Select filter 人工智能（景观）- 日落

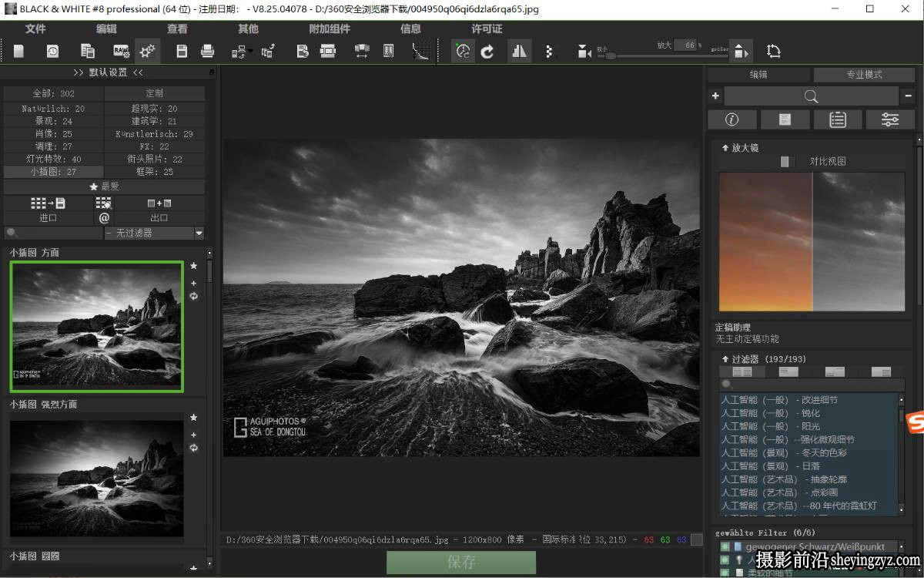pyautogui.click(x=771, y=466)
